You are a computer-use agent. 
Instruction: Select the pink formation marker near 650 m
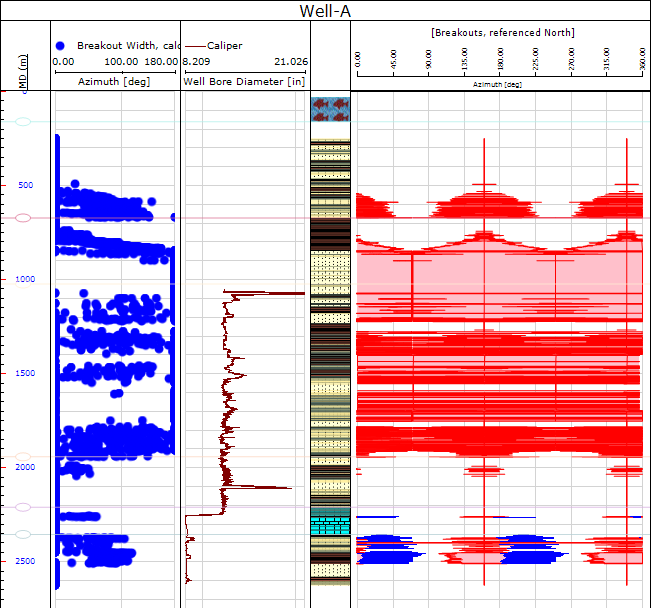coord(24,217)
